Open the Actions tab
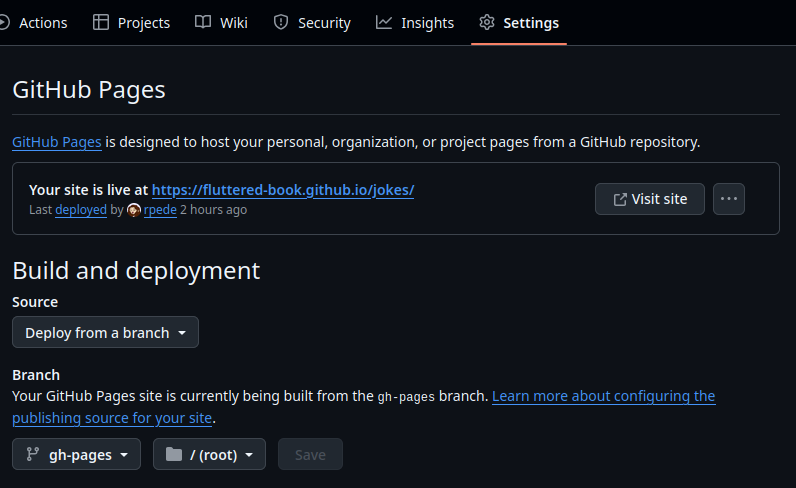Viewport: 796px width, 488px height. coord(34,23)
